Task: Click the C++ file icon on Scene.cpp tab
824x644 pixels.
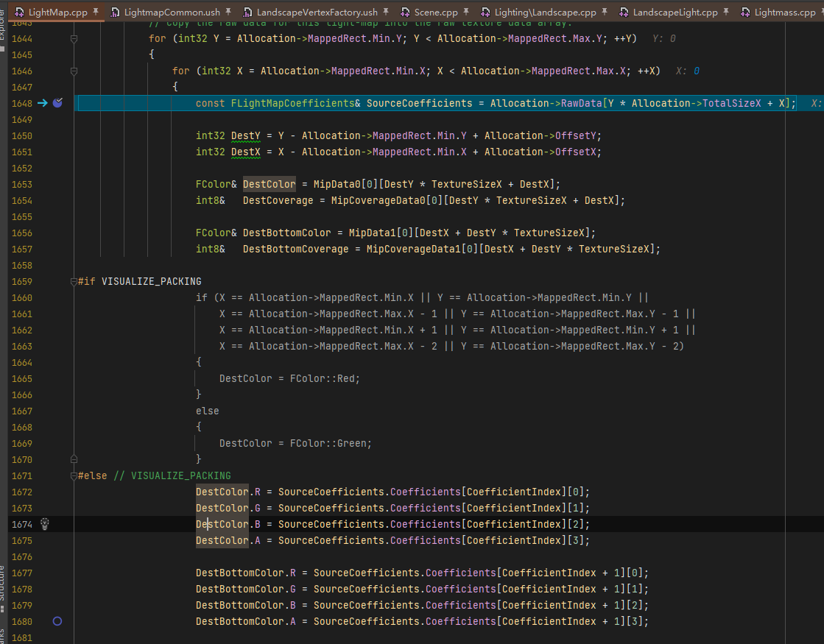Action: 405,12
